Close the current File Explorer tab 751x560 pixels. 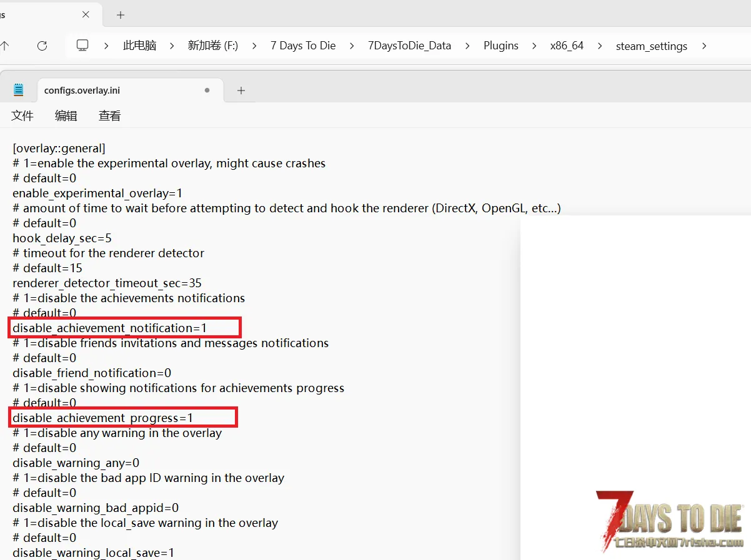(x=86, y=14)
